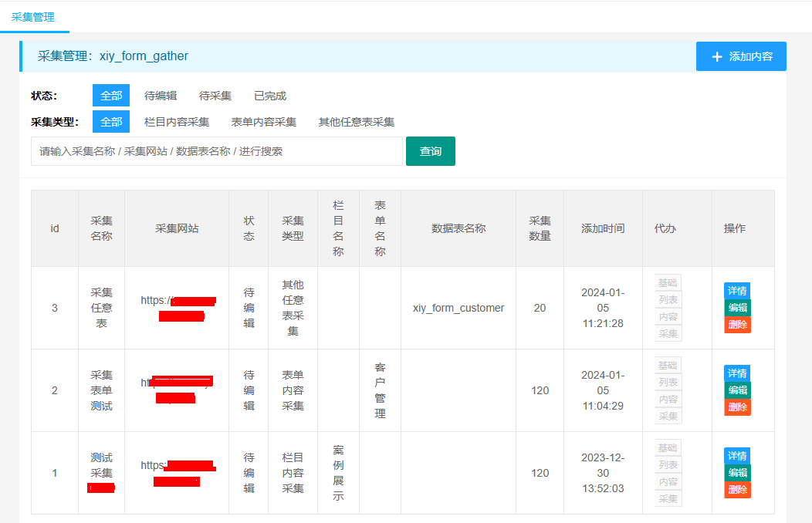Click 删除 for row with id 2

click(x=737, y=407)
